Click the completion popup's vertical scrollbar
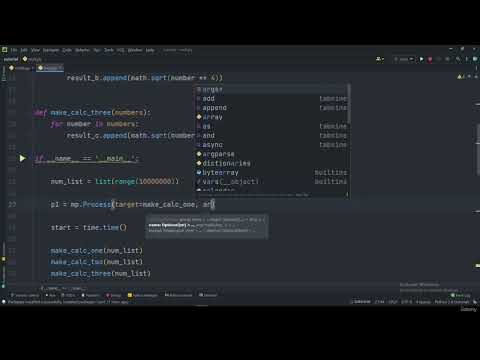480x360 pixels. (x=349, y=104)
